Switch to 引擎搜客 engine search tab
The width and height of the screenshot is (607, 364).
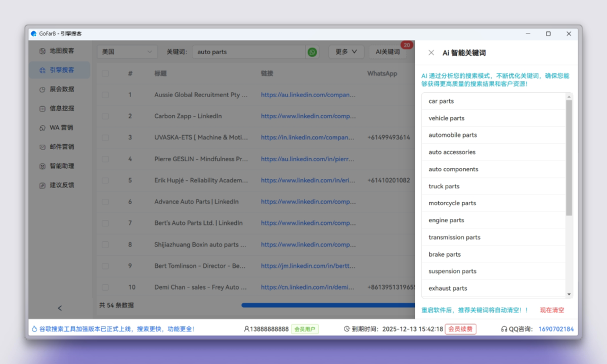click(60, 70)
